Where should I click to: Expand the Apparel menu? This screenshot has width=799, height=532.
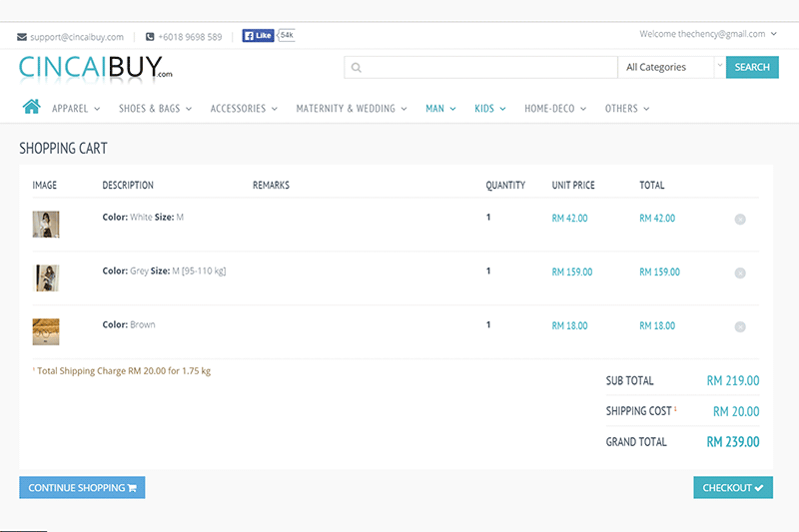point(76,109)
